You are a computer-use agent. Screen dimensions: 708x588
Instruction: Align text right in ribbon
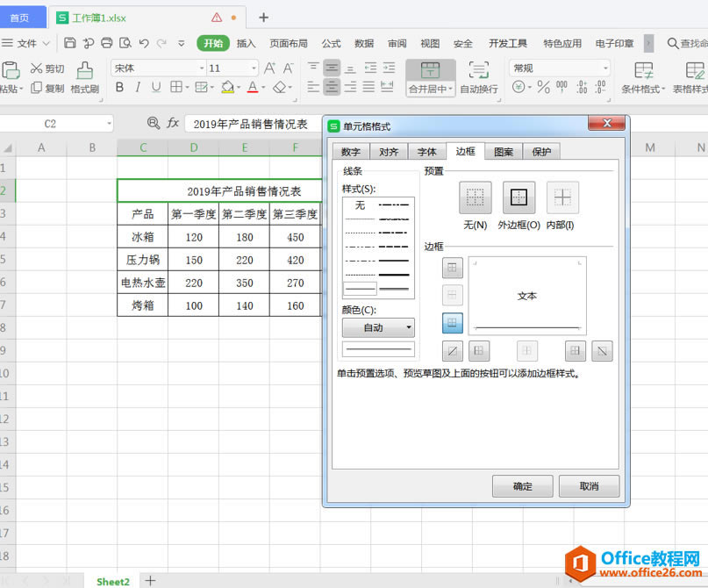(x=350, y=87)
